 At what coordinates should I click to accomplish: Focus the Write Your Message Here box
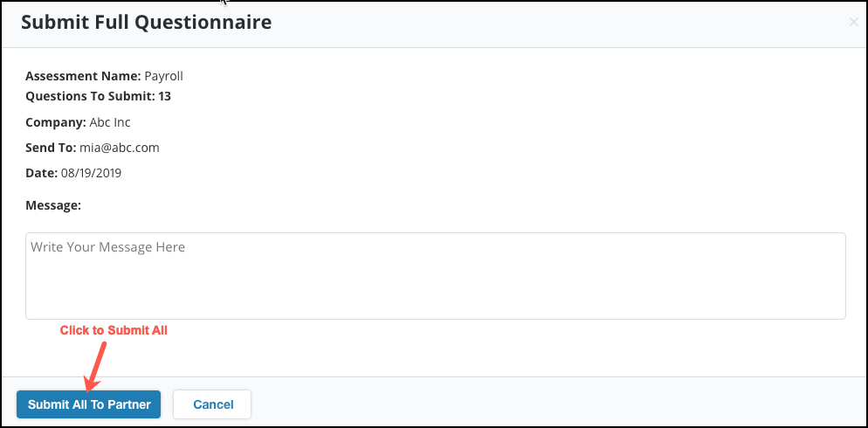pos(435,276)
